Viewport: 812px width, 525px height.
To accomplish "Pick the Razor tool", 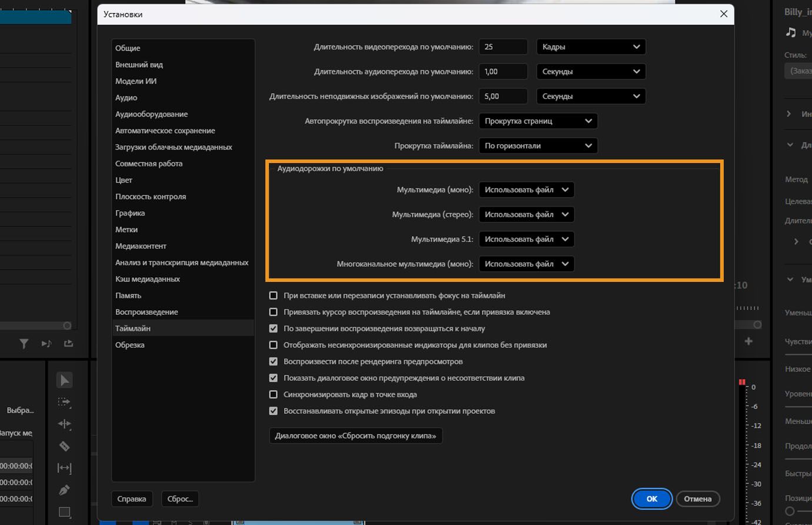I will (64, 446).
